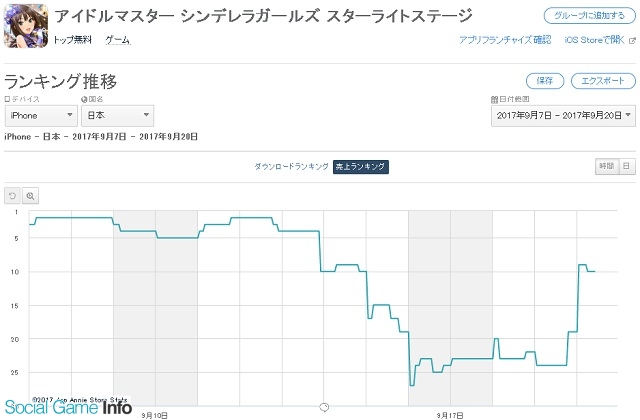The image size is (640, 420).
Task: Click the ゲーム category link
Action: click(118, 40)
